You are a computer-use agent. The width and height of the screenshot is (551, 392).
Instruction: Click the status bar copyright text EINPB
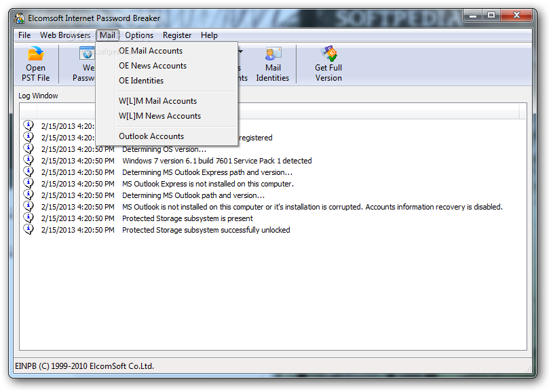(x=84, y=366)
